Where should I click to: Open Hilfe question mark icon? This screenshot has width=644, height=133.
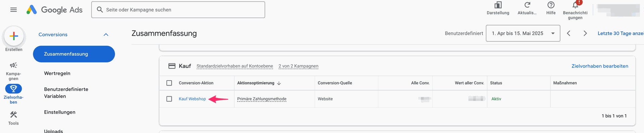point(551,5)
